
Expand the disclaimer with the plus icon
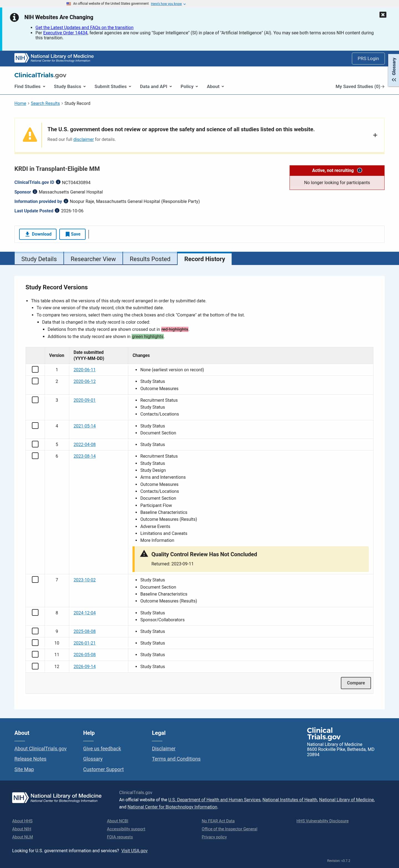pos(375,135)
